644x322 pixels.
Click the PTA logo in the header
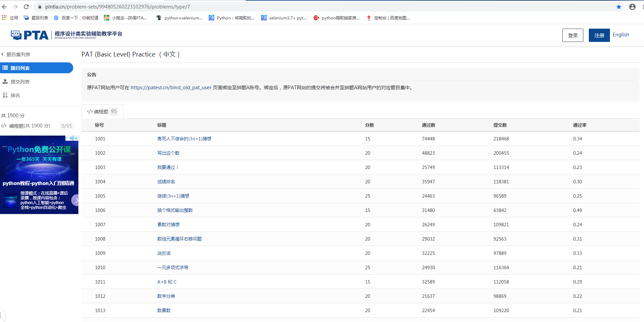pyautogui.click(x=29, y=34)
